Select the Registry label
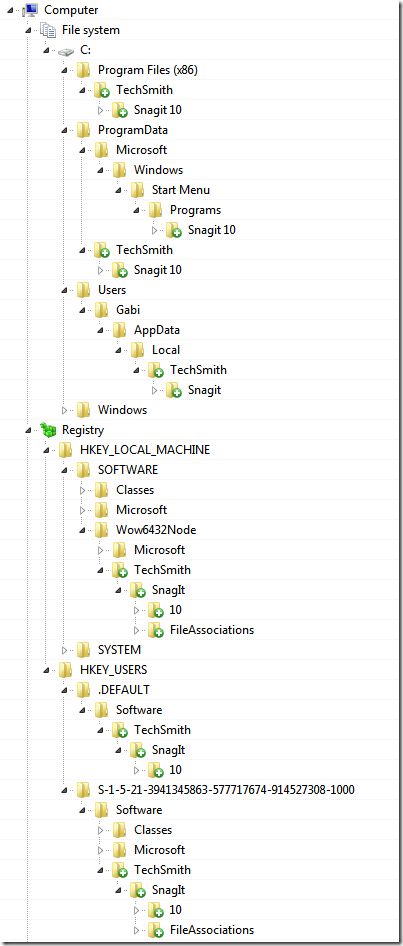Screen dimensions: 403x946 (x=83, y=430)
